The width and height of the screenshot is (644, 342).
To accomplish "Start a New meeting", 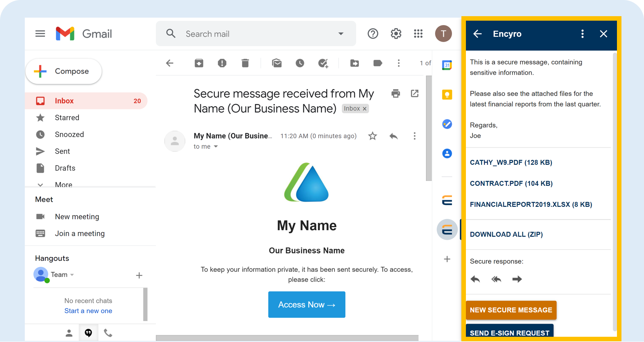I will point(77,217).
